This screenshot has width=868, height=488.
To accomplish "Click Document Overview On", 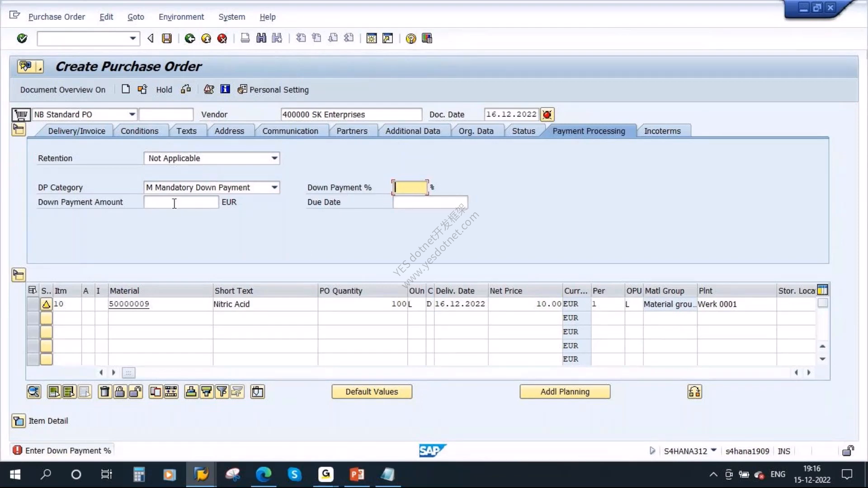I will [62, 89].
